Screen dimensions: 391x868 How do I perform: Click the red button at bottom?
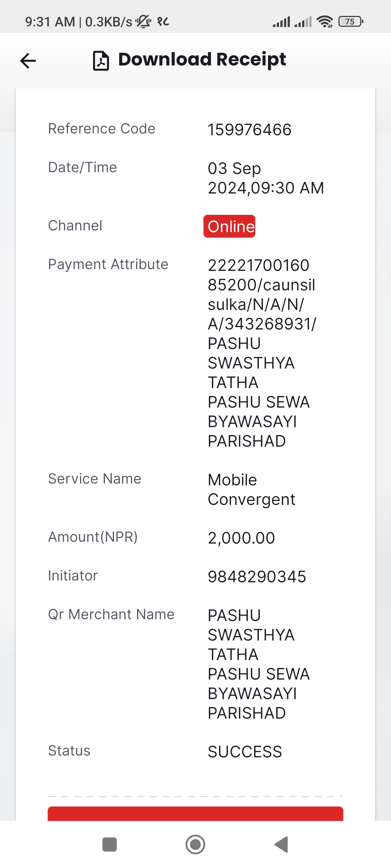(195, 813)
